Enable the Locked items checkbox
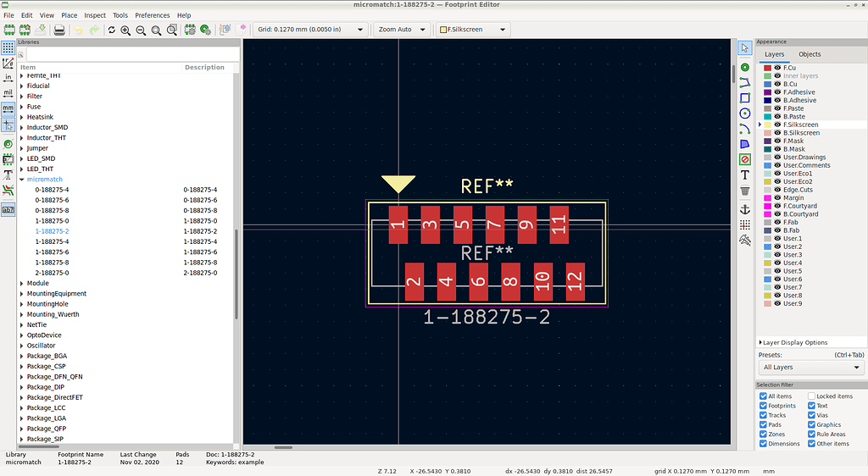 [811, 396]
